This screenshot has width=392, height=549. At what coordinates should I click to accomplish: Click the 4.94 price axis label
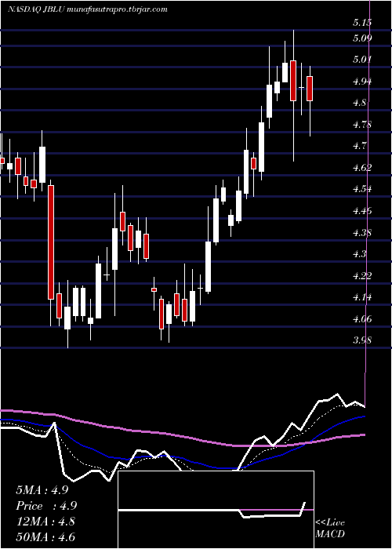tap(362, 82)
